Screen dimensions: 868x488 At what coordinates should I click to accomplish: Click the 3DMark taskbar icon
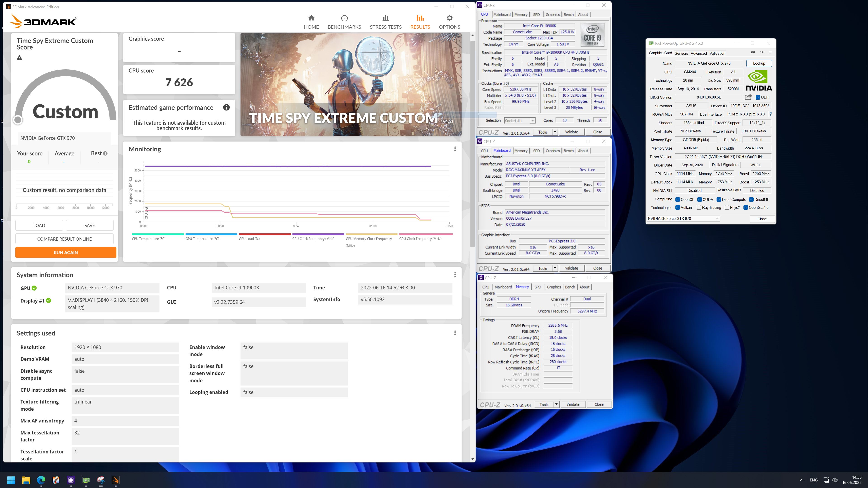point(116,480)
